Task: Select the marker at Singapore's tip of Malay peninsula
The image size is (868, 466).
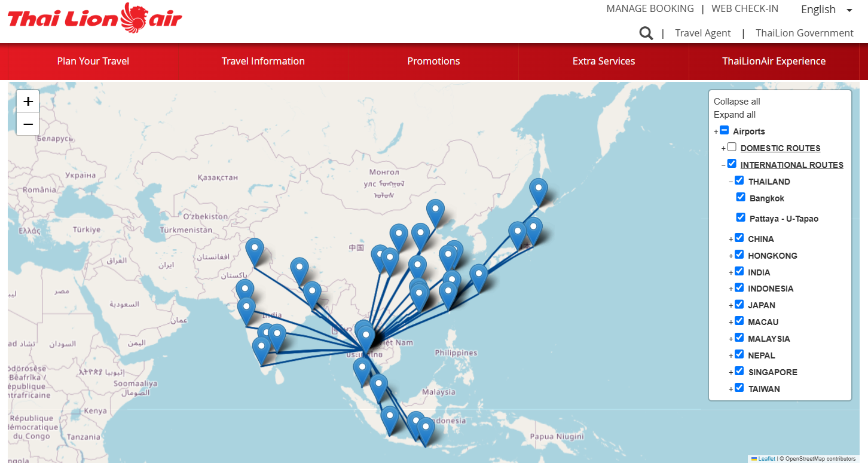Action: [x=378, y=388]
